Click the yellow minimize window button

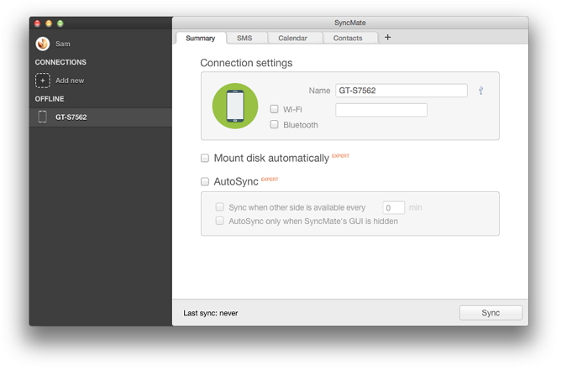click(x=49, y=23)
